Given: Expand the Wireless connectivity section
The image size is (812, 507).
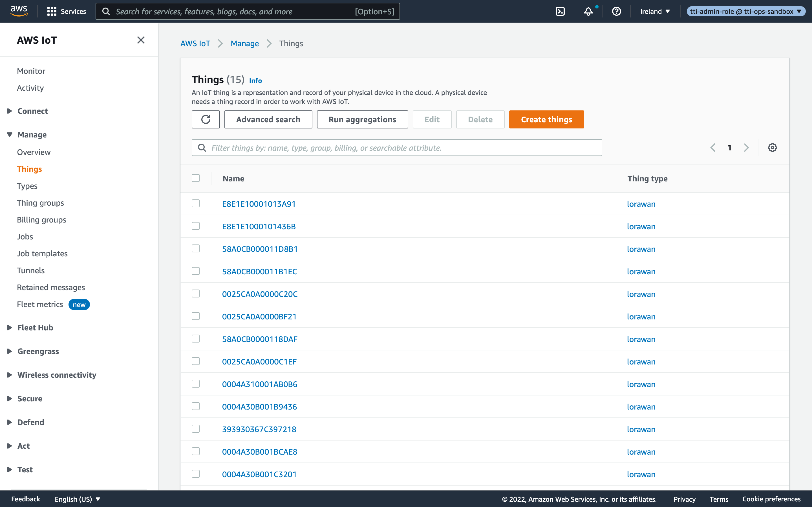Looking at the screenshot, I should (56, 375).
